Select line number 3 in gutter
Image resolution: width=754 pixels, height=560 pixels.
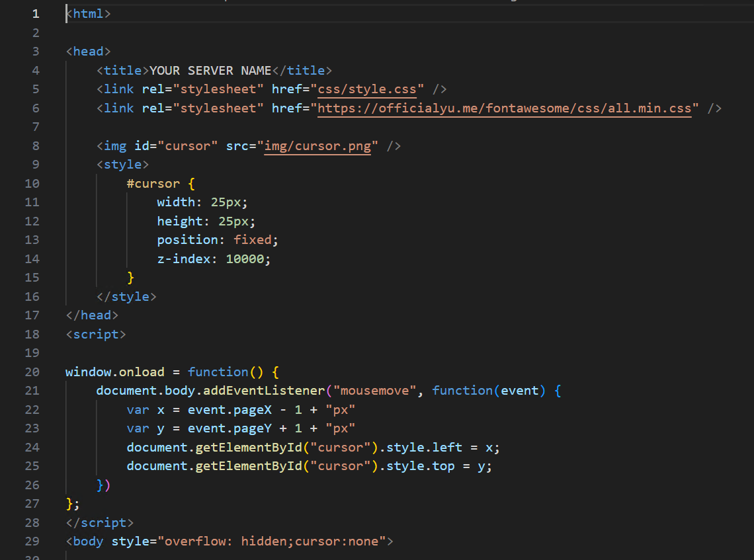[x=36, y=52]
